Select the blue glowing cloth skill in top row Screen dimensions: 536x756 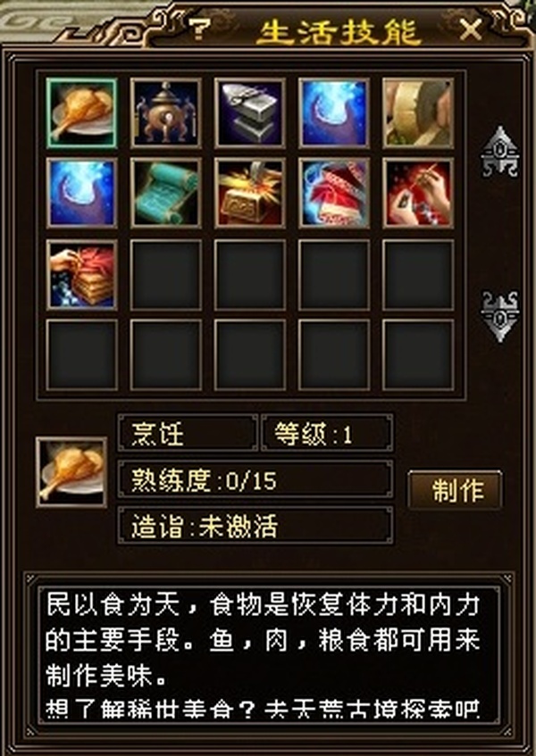point(334,113)
